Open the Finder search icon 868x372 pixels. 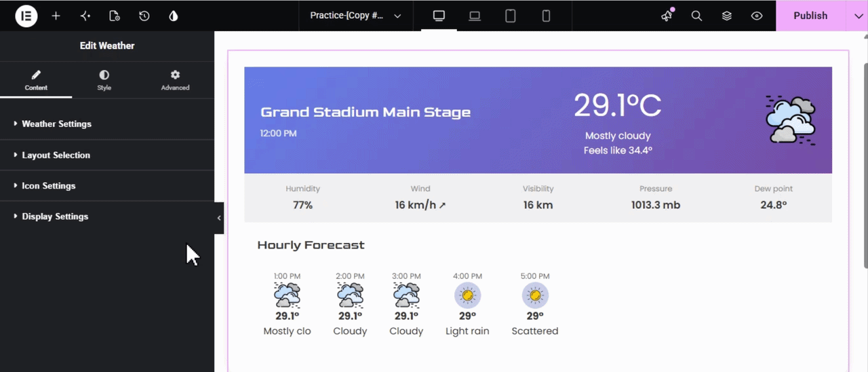point(696,16)
